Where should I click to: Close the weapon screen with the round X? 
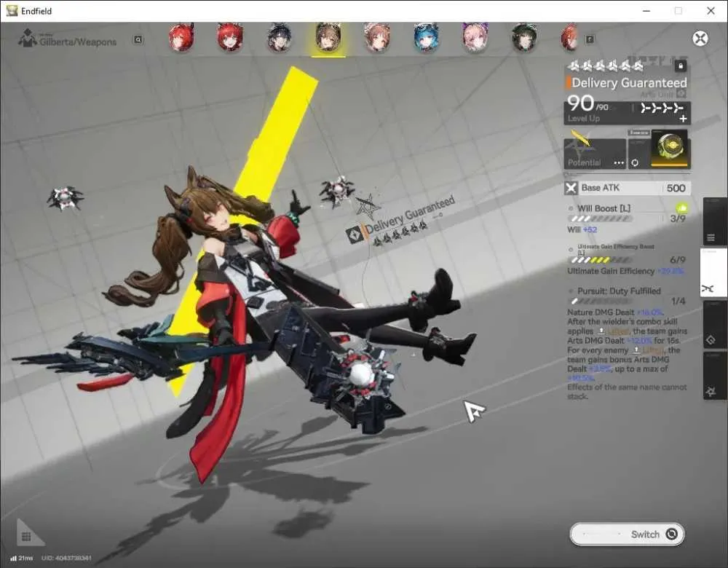point(700,38)
